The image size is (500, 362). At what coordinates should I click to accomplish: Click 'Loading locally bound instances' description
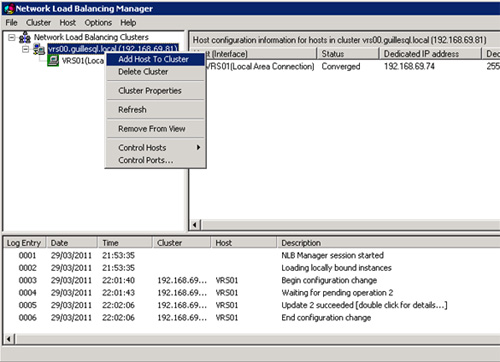pyautogui.click(x=336, y=268)
